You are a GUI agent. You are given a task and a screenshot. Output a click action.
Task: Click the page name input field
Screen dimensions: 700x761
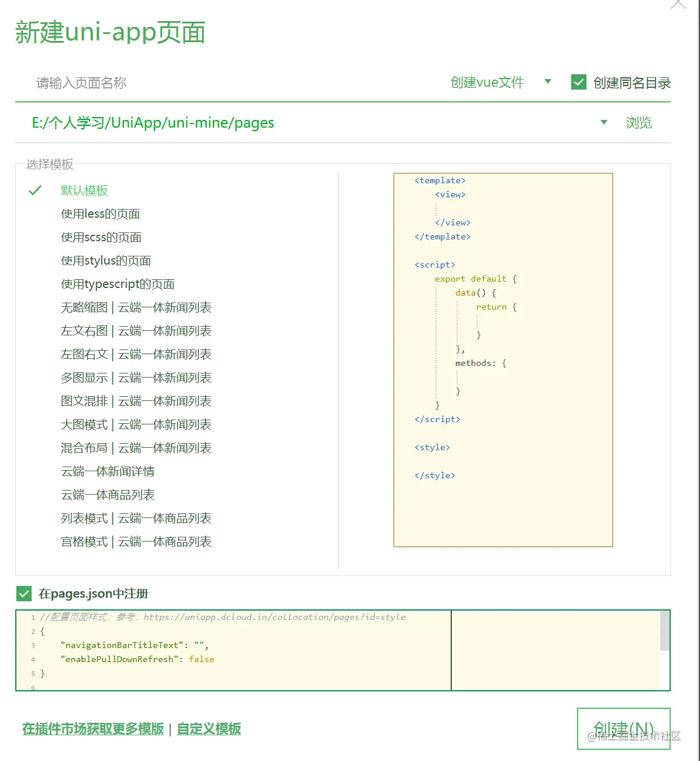point(176,82)
